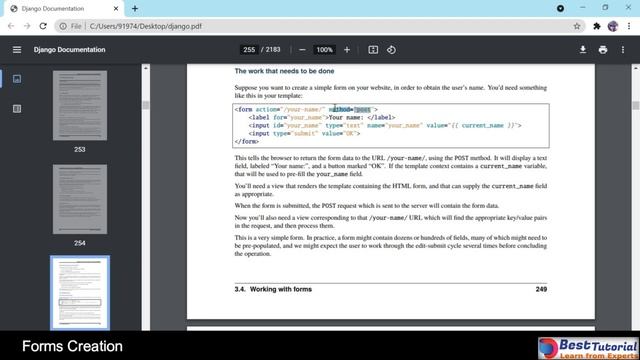Go back in browser history
The width and height of the screenshot is (640, 360).
(11, 26)
